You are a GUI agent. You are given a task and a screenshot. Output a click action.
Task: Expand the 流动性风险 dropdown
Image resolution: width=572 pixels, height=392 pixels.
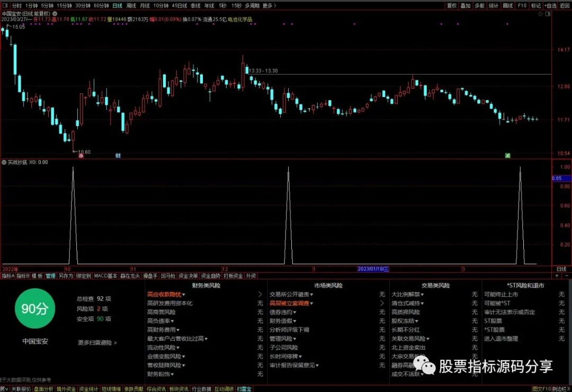[163, 348]
